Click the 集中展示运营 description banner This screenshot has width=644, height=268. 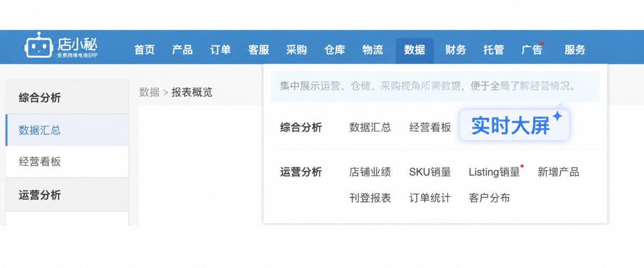click(x=435, y=86)
